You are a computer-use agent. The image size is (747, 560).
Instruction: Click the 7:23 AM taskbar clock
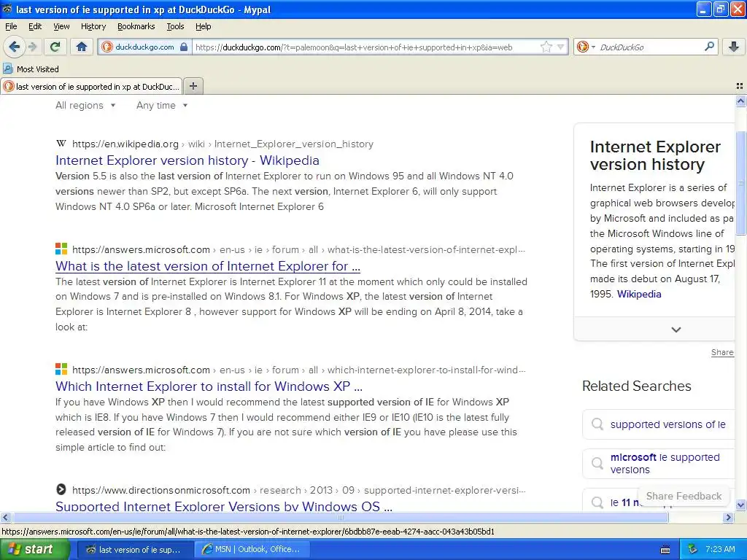click(720, 549)
